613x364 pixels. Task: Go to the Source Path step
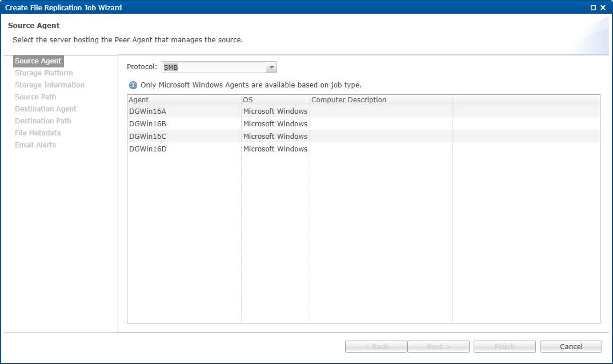coord(35,97)
